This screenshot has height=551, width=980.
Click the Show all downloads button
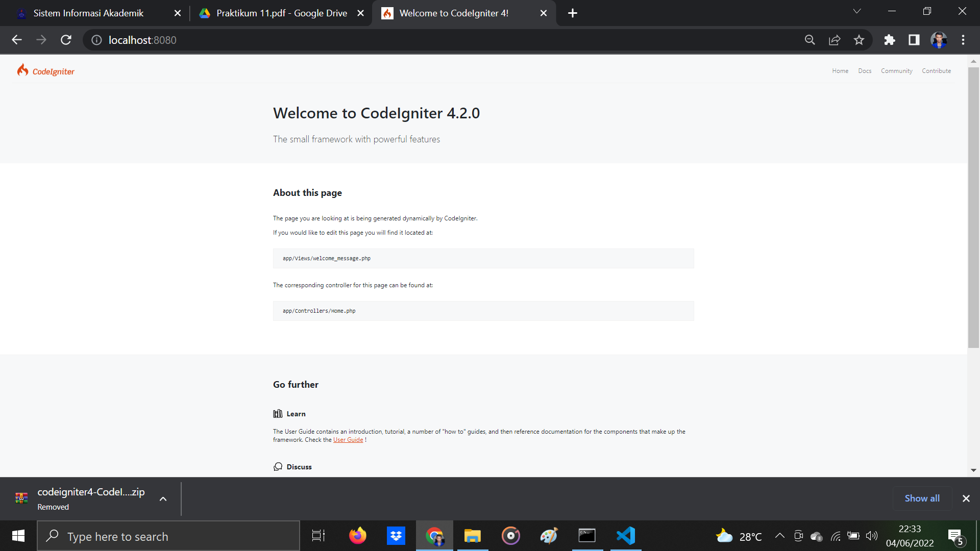point(921,498)
